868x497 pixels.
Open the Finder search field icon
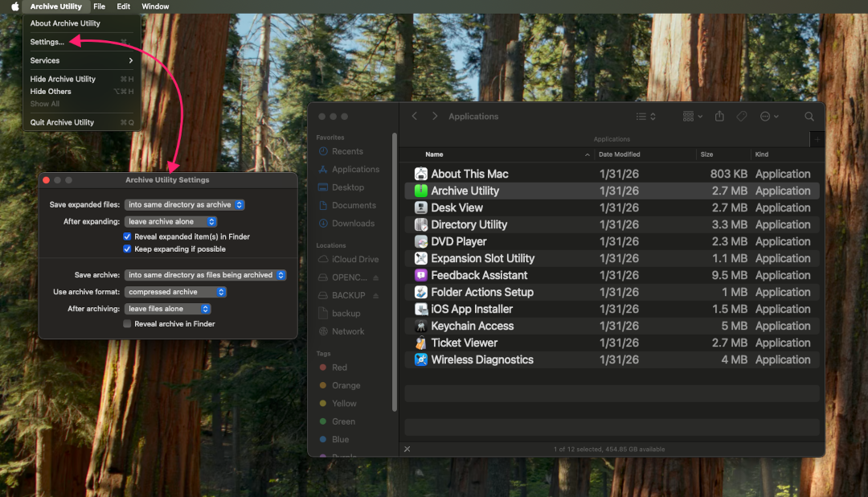coord(809,117)
